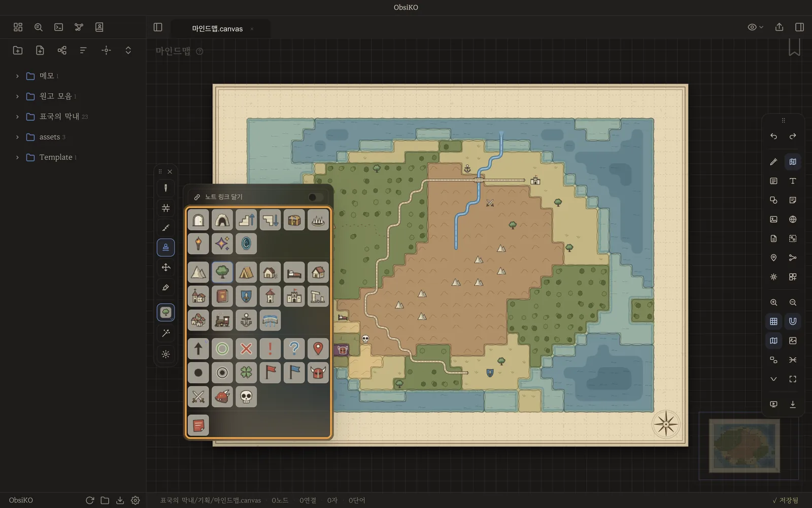Close the 마인드맵.canvas tab
The height and width of the screenshot is (508, 812).
pos(252,29)
